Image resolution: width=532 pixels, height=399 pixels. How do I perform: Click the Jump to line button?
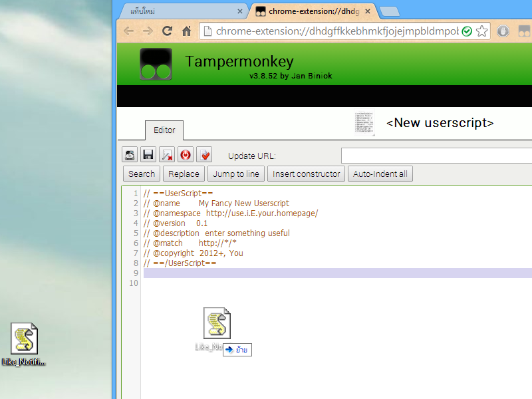coord(236,174)
